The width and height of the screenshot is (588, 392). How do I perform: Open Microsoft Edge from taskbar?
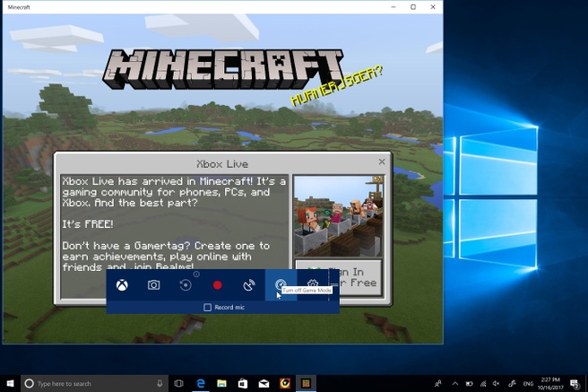[201, 383]
